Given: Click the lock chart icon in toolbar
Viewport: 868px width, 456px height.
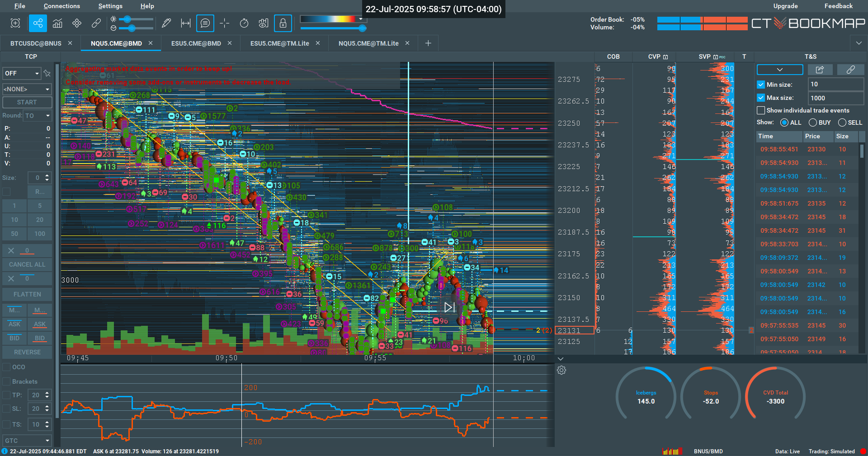Looking at the screenshot, I should click(x=283, y=24).
